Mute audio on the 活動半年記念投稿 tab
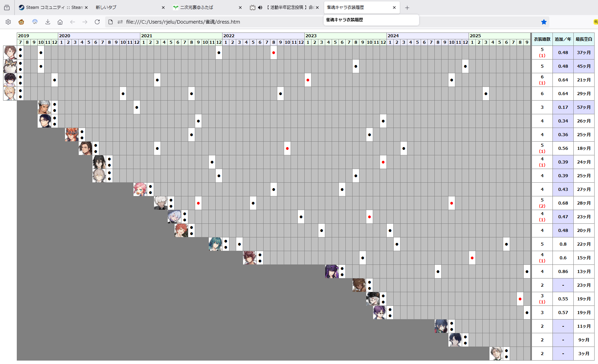Image resolution: width=598 pixels, height=364 pixels. [x=260, y=8]
